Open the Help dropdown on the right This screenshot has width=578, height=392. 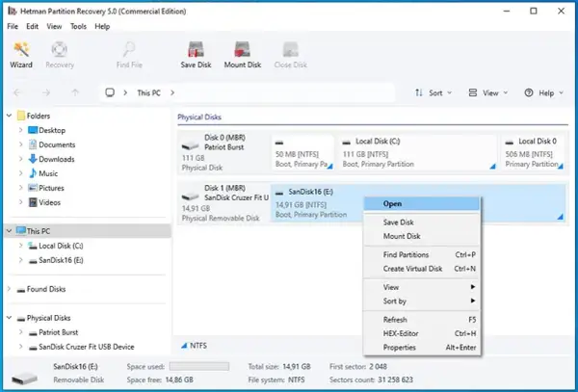pyautogui.click(x=543, y=92)
